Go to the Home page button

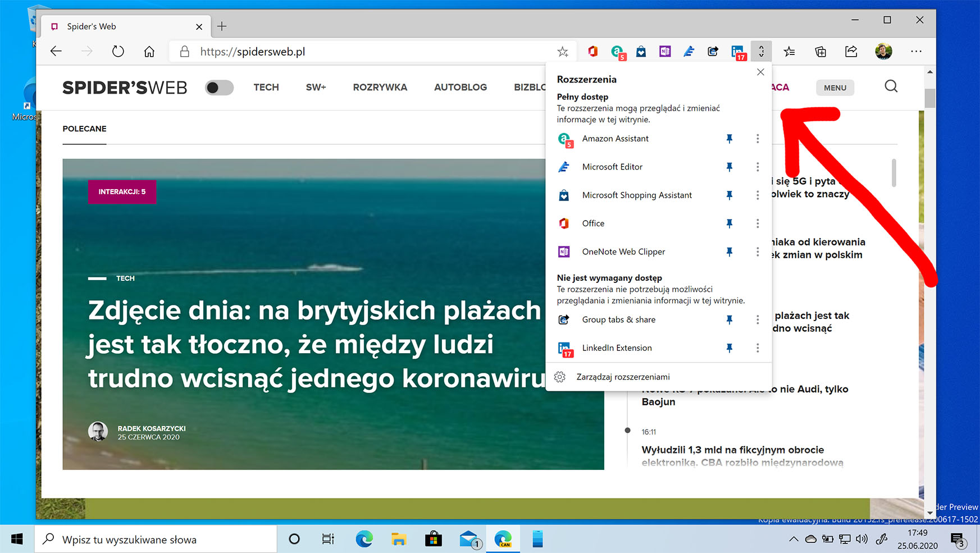tap(149, 52)
